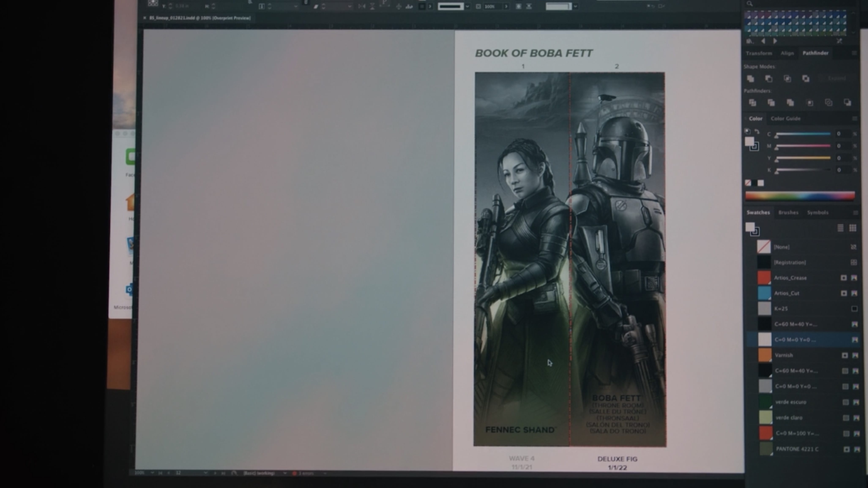
Task: Click the Unite shape mode icon
Action: 750,78
